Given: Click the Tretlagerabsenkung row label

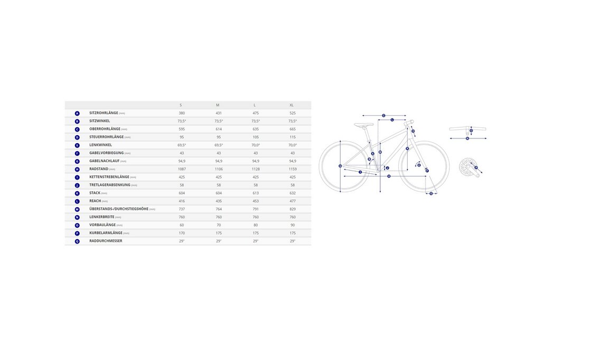Looking at the screenshot, I should pos(109,185).
